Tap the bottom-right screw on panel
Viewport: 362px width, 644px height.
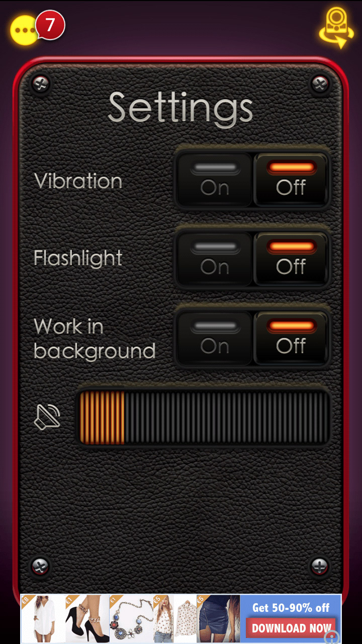coord(319,566)
